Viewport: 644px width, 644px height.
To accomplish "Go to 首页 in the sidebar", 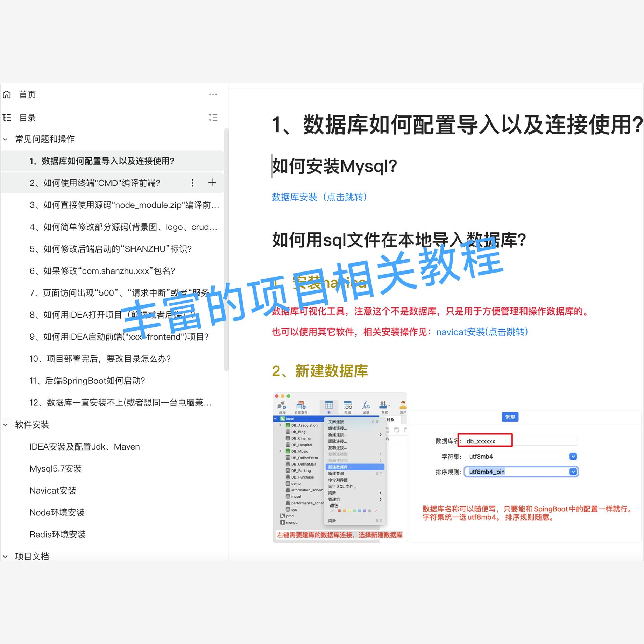I will tap(27, 94).
